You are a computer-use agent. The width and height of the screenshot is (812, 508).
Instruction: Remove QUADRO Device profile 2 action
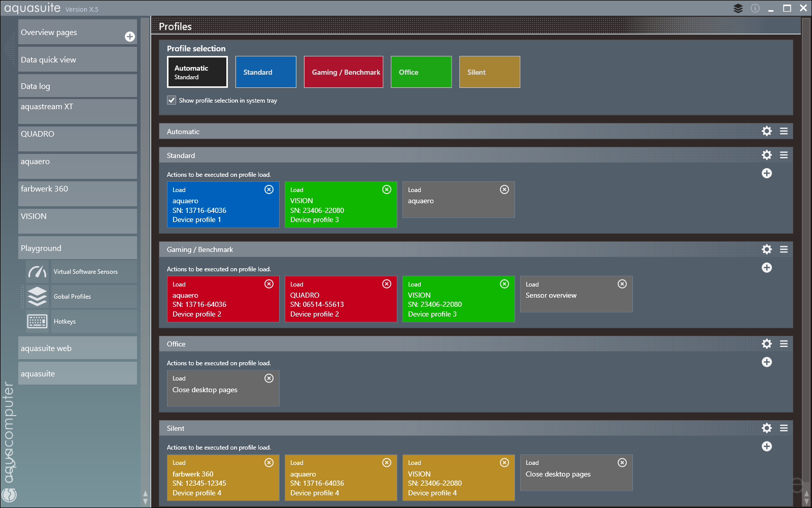click(x=387, y=284)
